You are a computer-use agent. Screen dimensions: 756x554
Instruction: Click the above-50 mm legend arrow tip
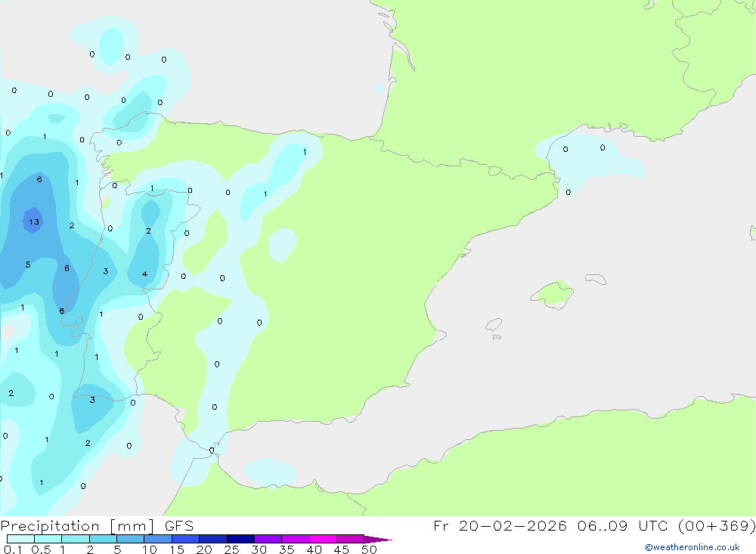click(379, 539)
